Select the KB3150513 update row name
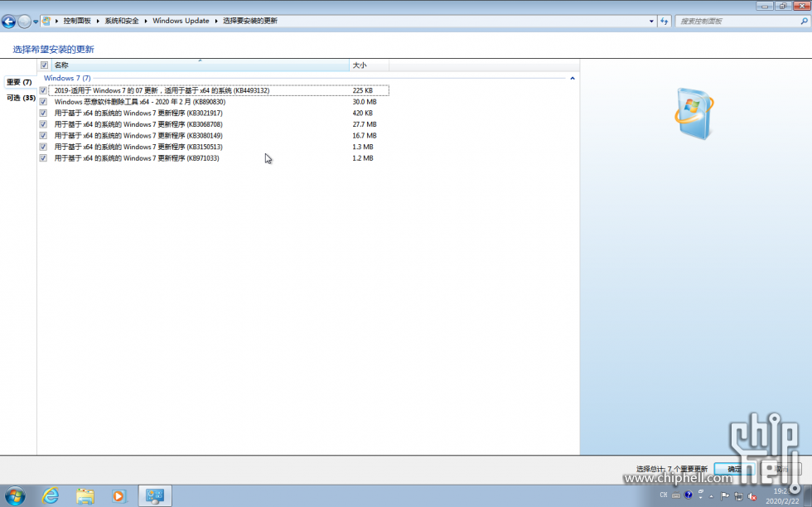This screenshot has width=812, height=507. 138,147
